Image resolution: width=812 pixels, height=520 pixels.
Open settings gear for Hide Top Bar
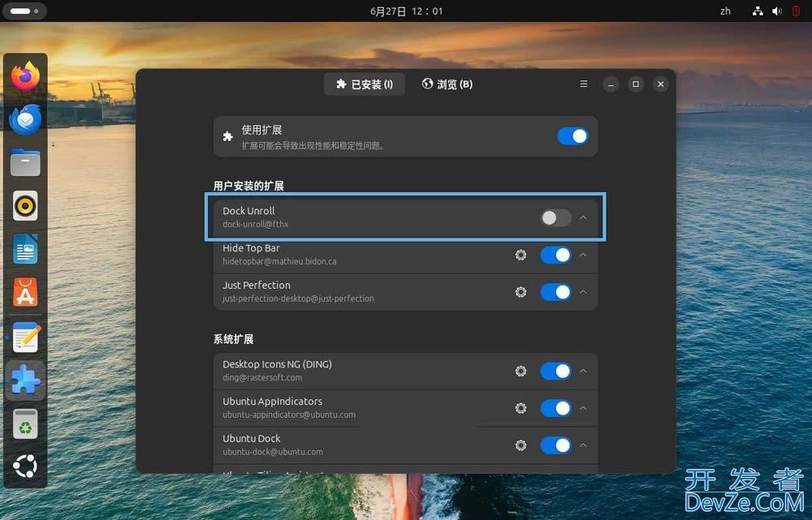pos(521,255)
